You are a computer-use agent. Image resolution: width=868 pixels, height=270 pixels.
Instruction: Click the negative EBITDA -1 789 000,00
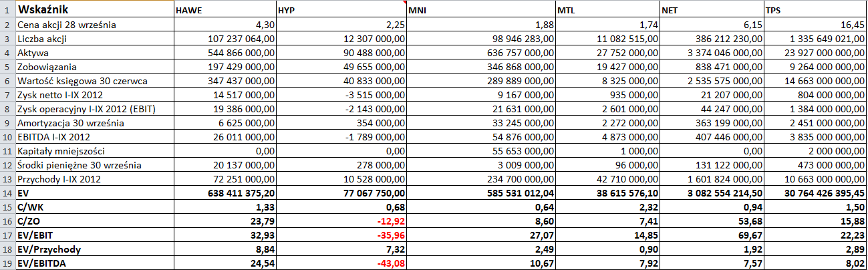pos(341,136)
